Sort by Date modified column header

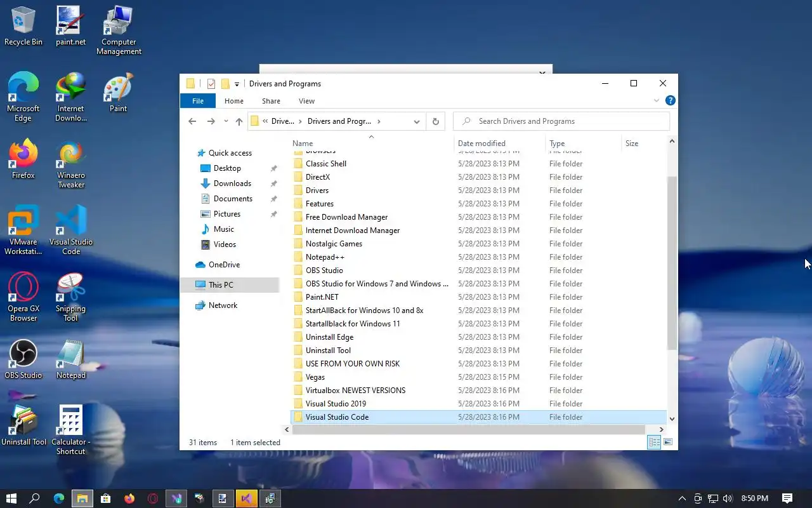500,144
